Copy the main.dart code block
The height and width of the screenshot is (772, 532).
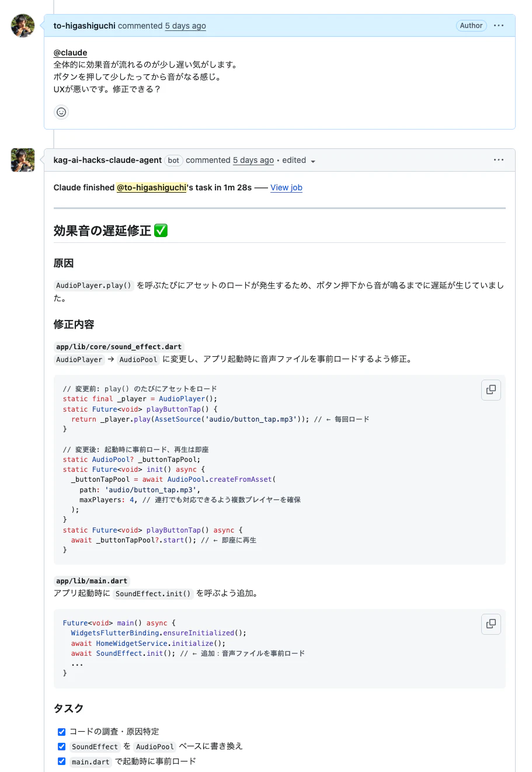[x=491, y=624]
